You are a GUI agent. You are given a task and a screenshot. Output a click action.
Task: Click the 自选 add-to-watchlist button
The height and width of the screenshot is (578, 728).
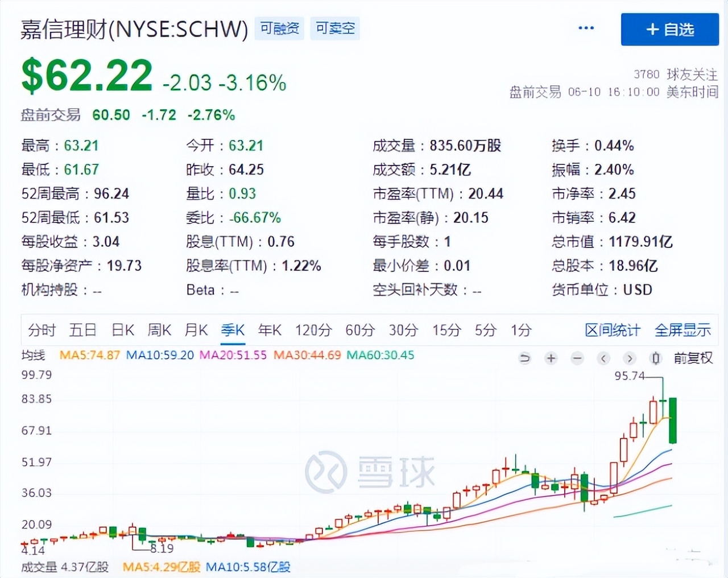[669, 29]
